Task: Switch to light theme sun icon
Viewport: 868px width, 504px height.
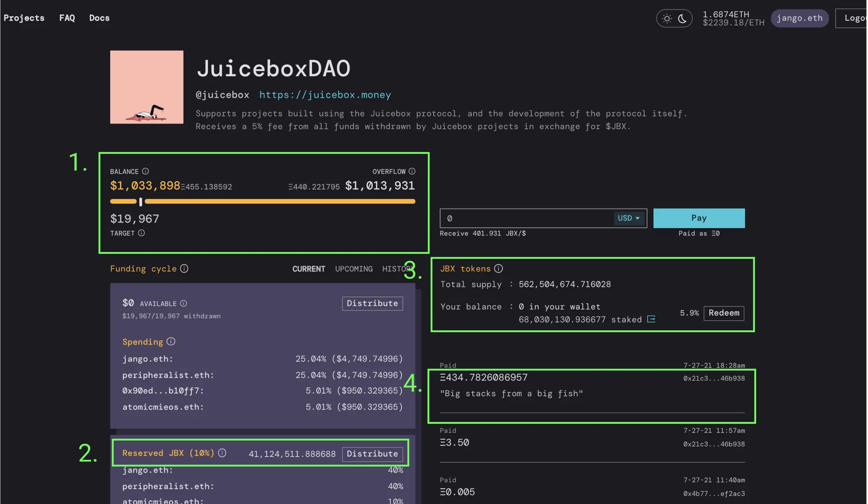Action: [x=667, y=19]
